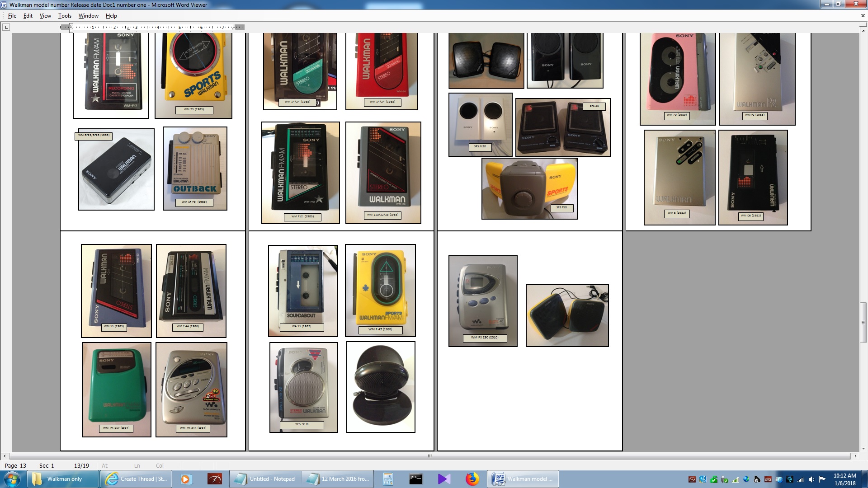
Task: Click the blue sync tray icon
Action: pyautogui.click(x=703, y=479)
